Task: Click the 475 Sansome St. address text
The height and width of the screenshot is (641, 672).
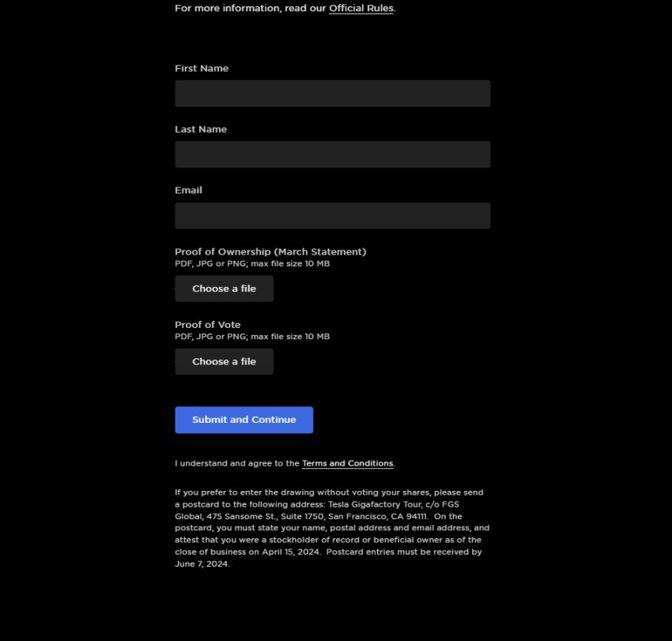Action: tap(242, 516)
